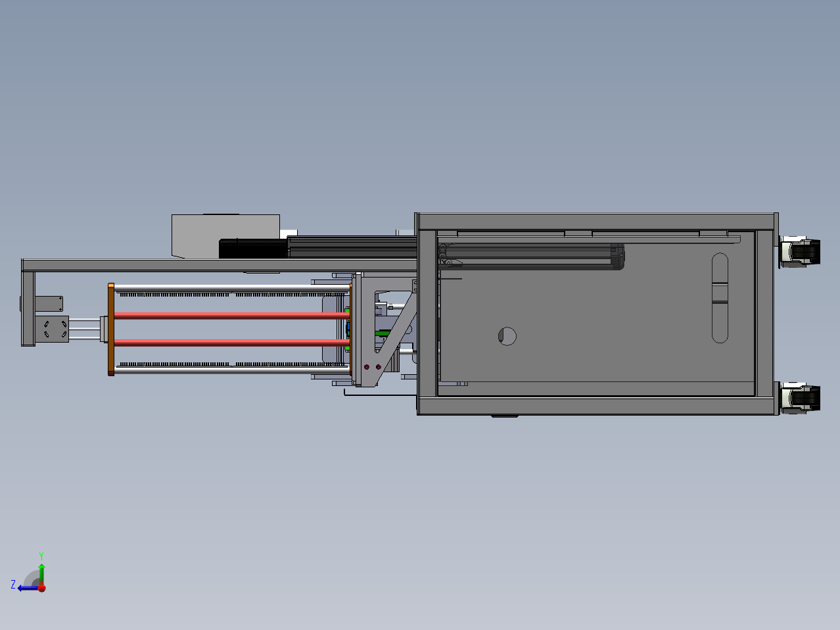Select the upper red guide rod
This screenshot has height=630, width=840.
(231, 316)
